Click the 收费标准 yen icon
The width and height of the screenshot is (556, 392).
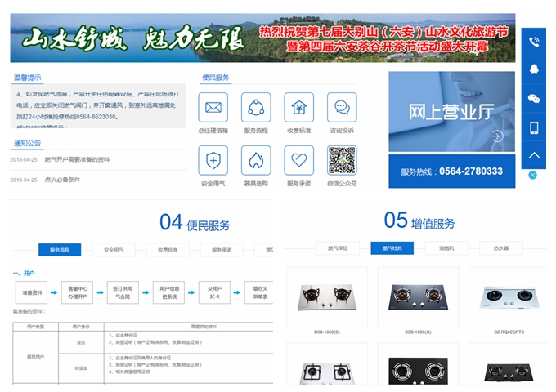pos(298,108)
